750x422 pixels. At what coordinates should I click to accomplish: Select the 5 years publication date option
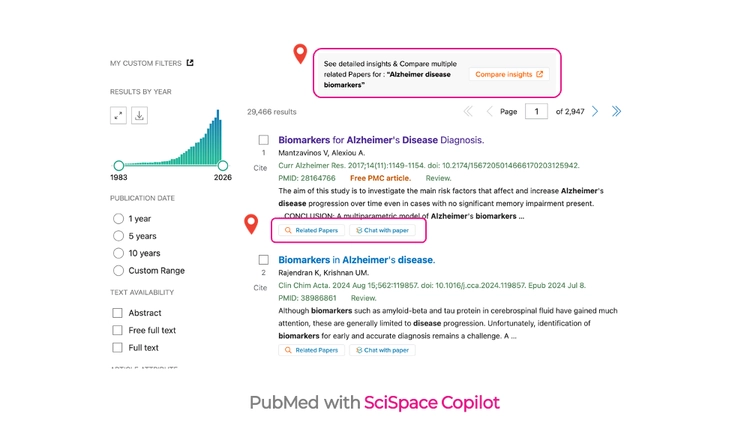click(x=118, y=236)
